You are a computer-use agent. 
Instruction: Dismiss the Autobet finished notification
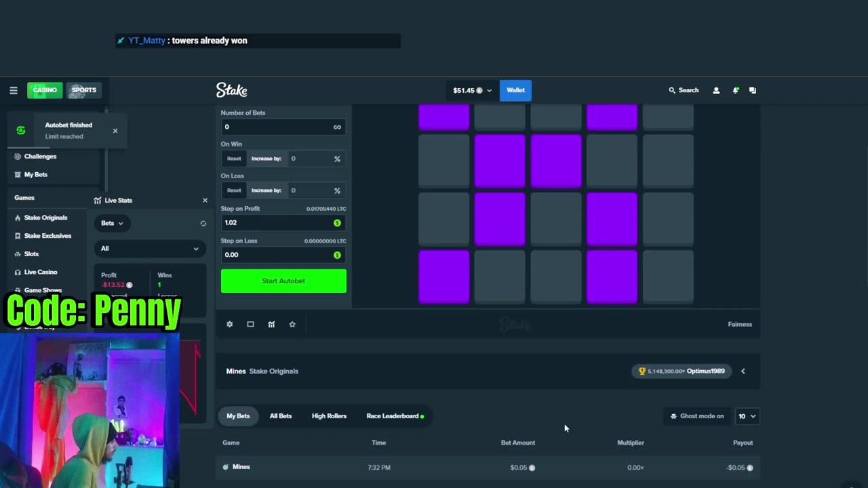click(115, 131)
